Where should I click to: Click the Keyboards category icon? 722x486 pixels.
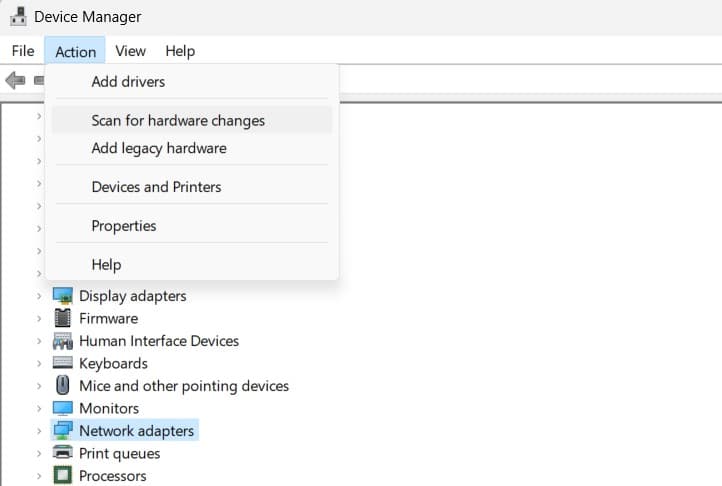pos(63,363)
